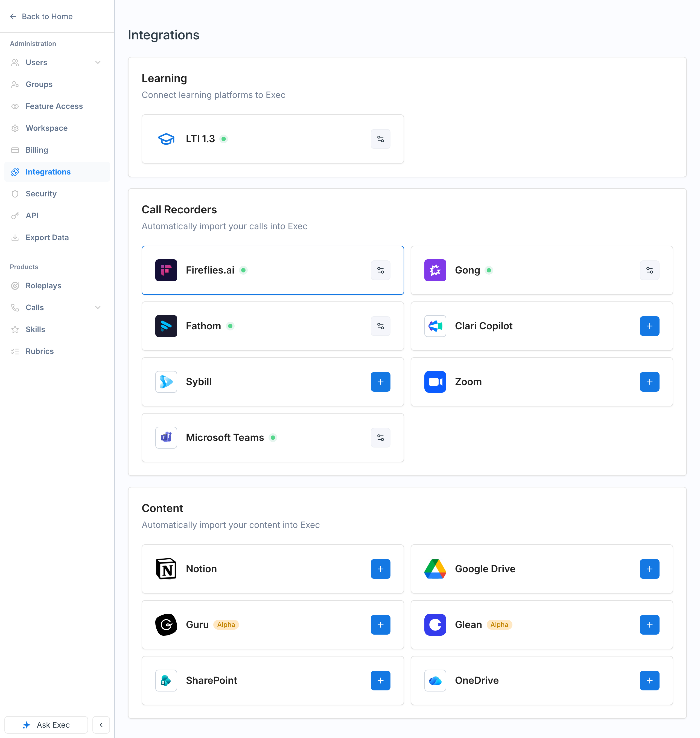
Task: Open Security in sidebar
Action: click(x=57, y=194)
